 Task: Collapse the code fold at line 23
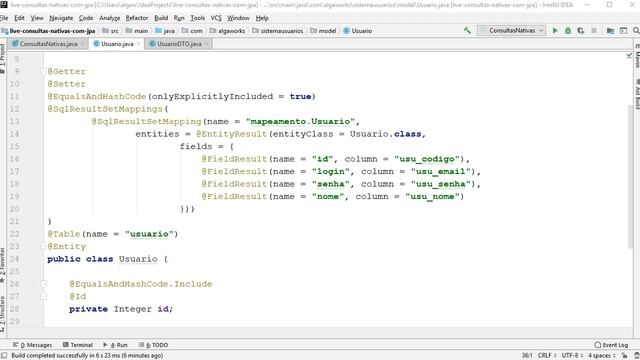pyautogui.click(x=43, y=246)
